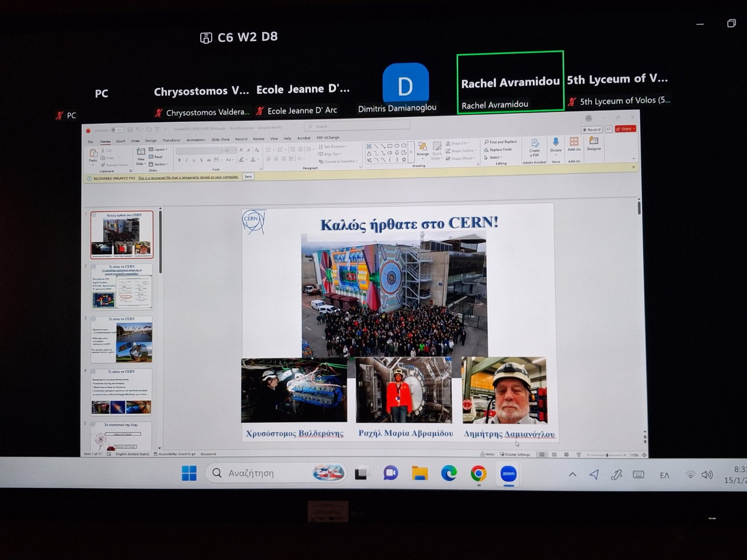747x560 pixels.
Task: Toggle the AutoSave switch
Action: click(x=117, y=130)
